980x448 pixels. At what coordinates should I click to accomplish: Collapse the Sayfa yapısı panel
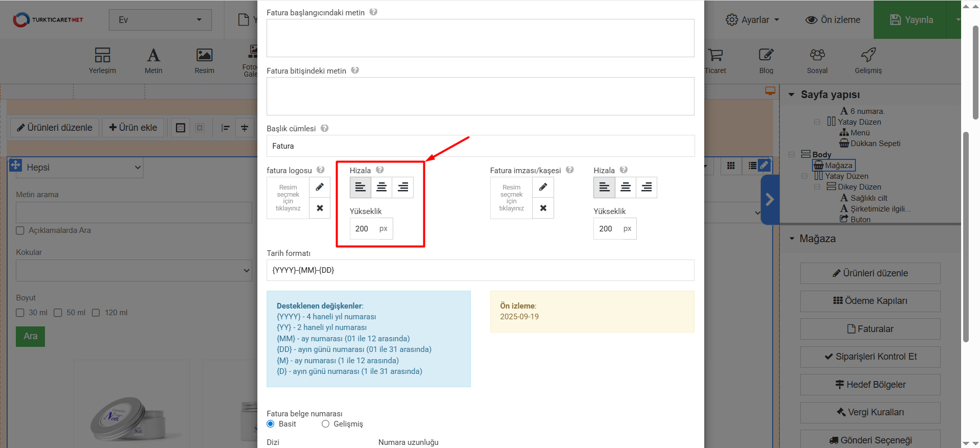[792, 95]
